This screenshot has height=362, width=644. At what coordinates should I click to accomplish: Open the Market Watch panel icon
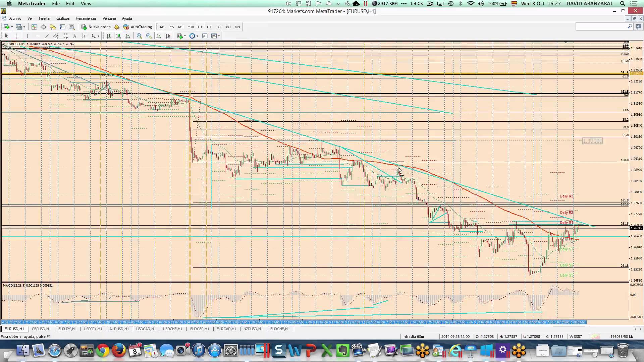click(34, 27)
